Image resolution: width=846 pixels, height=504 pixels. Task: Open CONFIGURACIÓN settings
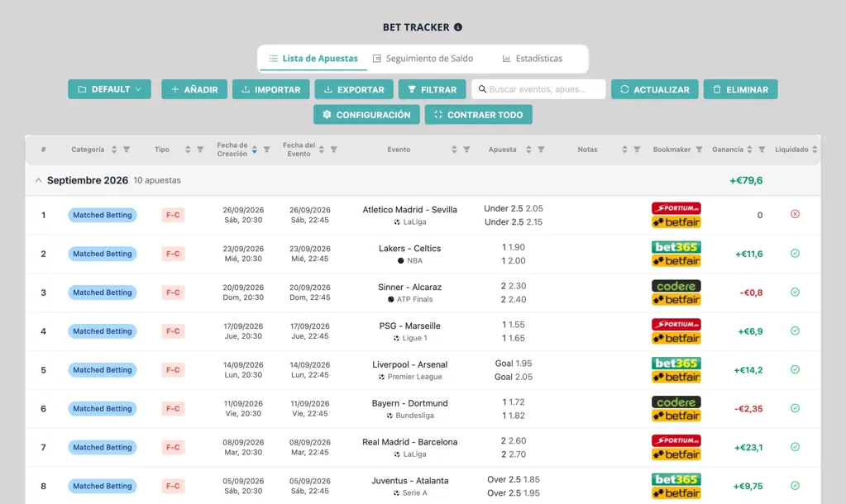click(366, 114)
